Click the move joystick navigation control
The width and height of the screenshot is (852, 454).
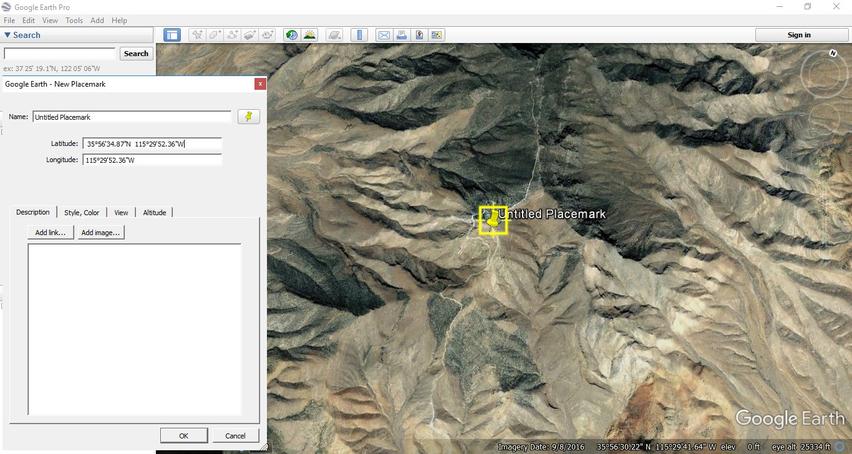[824, 118]
